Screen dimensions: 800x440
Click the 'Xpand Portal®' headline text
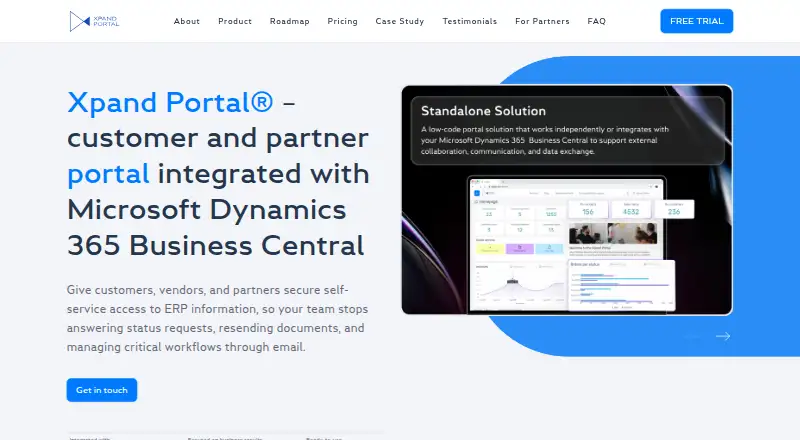click(x=170, y=102)
